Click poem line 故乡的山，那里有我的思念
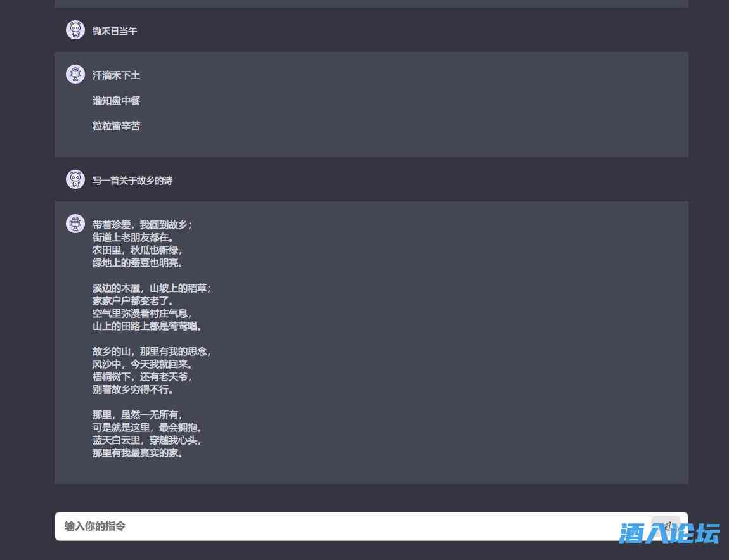The width and height of the screenshot is (729, 560). 152,352
